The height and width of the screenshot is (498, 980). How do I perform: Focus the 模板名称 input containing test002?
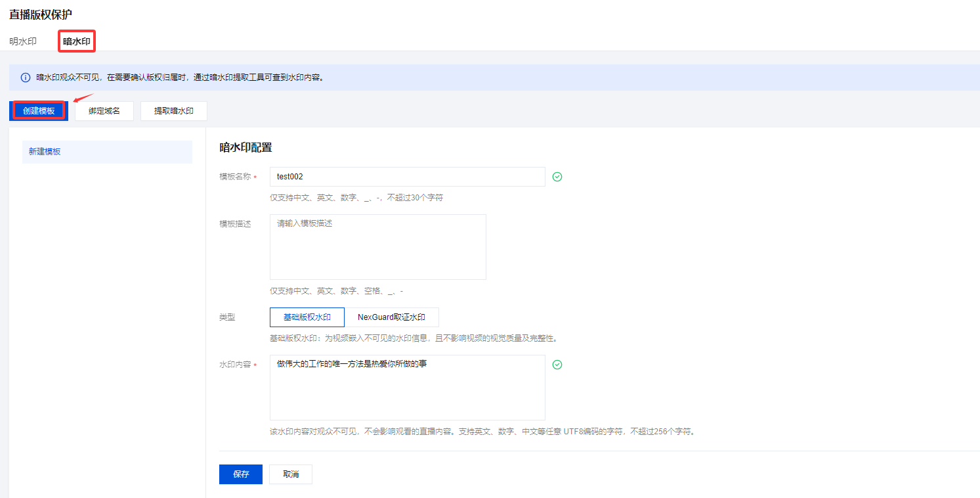(x=407, y=177)
